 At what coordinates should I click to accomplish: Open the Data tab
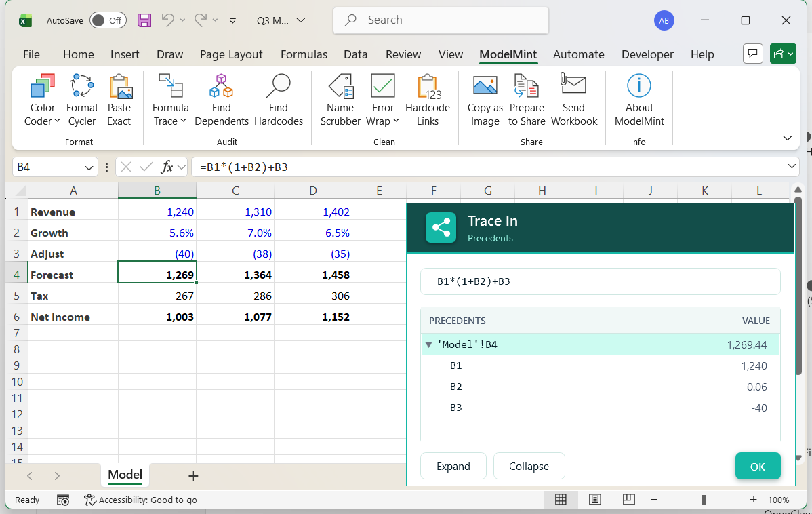355,54
